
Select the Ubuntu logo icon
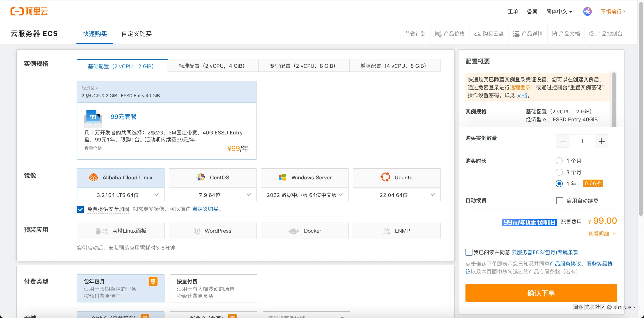tap(385, 177)
